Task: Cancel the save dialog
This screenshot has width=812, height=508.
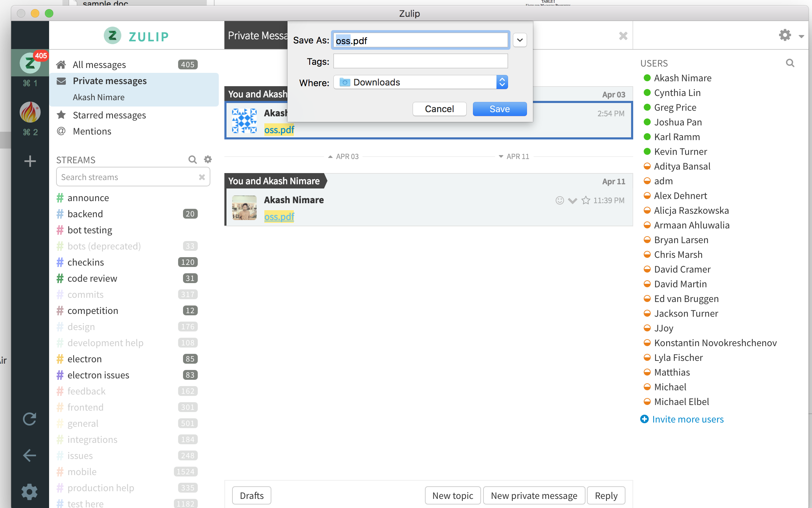Action: 439,109
